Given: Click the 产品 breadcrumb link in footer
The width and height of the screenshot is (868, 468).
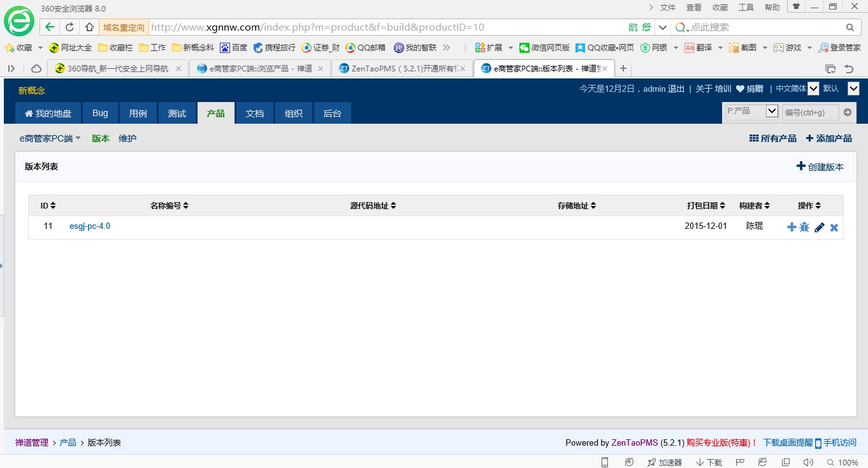Looking at the screenshot, I should tap(68, 442).
